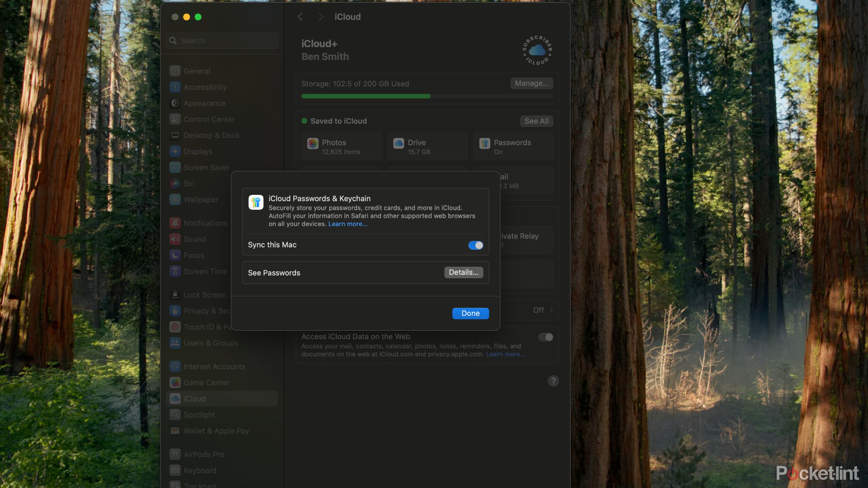Select Touch ID fingerprint icon

[175, 327]
